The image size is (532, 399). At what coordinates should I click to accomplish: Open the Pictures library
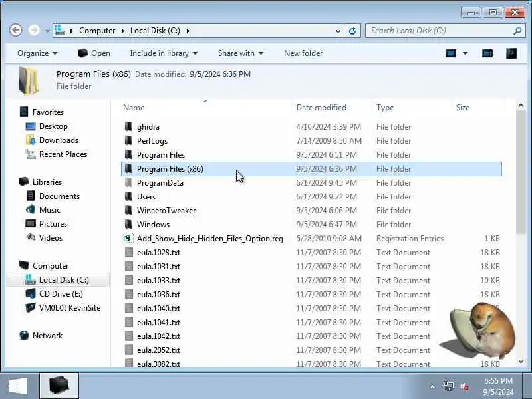pyautogui.click(x=53, y=224)
